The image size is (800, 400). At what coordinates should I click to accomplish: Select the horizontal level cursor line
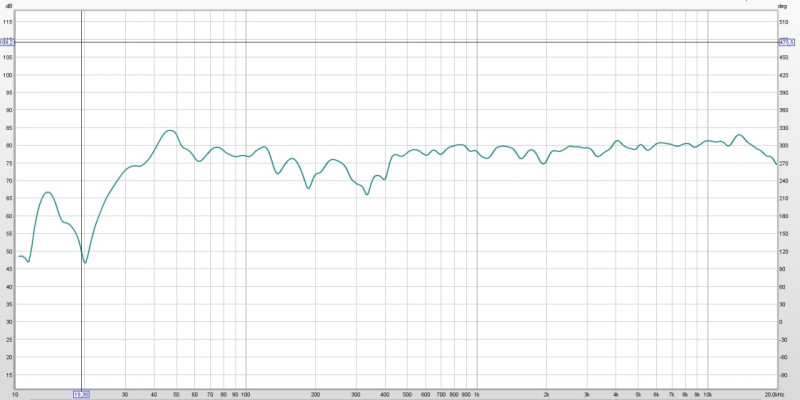(396, 42)
